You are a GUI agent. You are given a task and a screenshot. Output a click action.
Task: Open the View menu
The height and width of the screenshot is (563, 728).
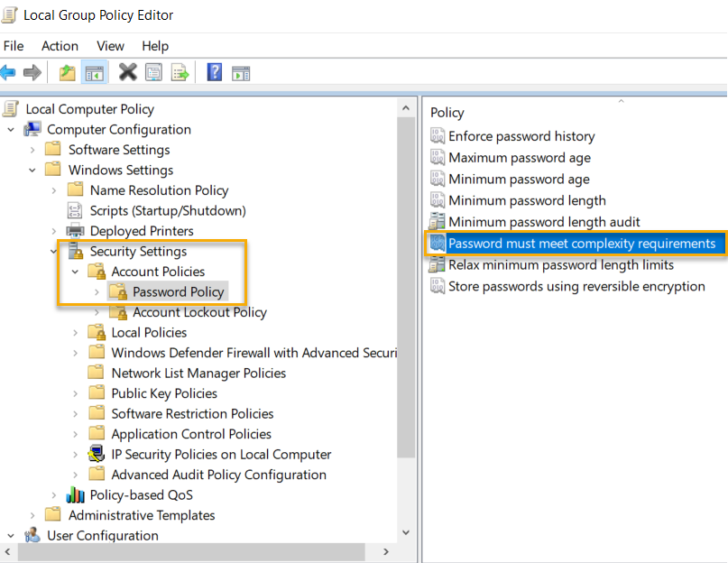[110, 46]
